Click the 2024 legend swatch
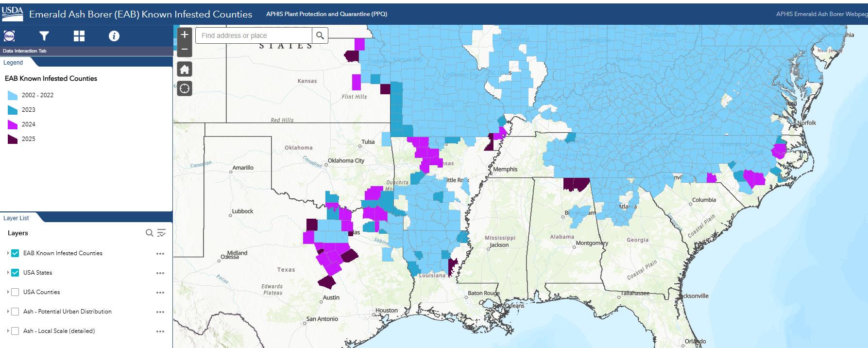 point(12,124)
